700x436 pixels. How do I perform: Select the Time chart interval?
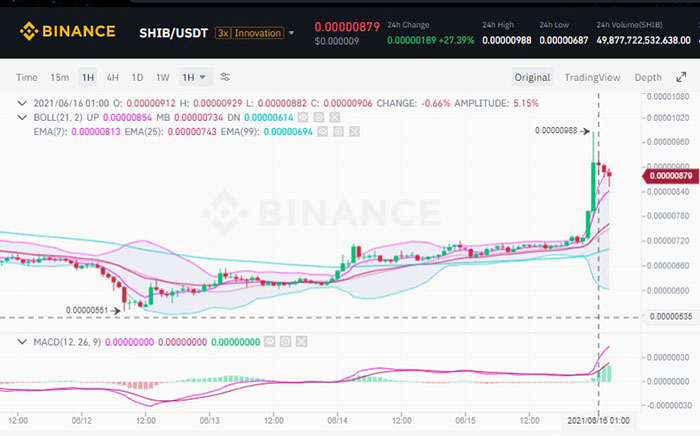27,77
